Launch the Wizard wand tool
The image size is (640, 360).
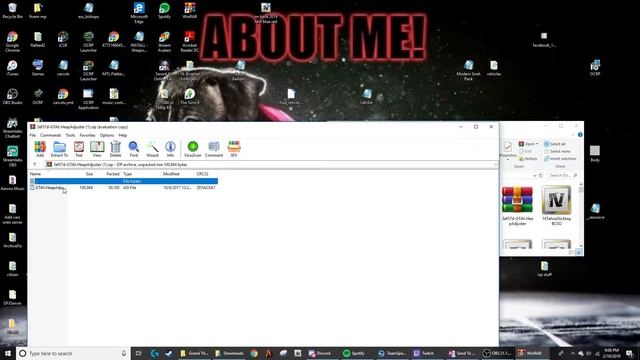pos(152,149)
